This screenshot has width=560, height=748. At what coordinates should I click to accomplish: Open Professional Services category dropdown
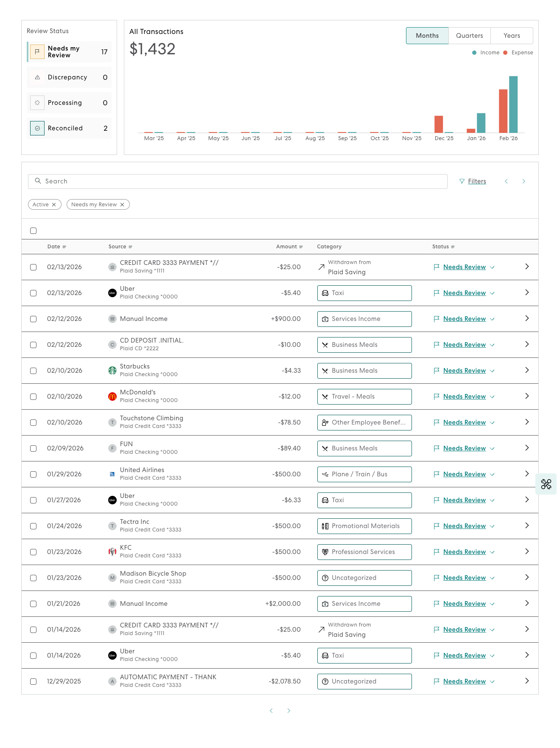pyautogui.click(x=364, y=552)
